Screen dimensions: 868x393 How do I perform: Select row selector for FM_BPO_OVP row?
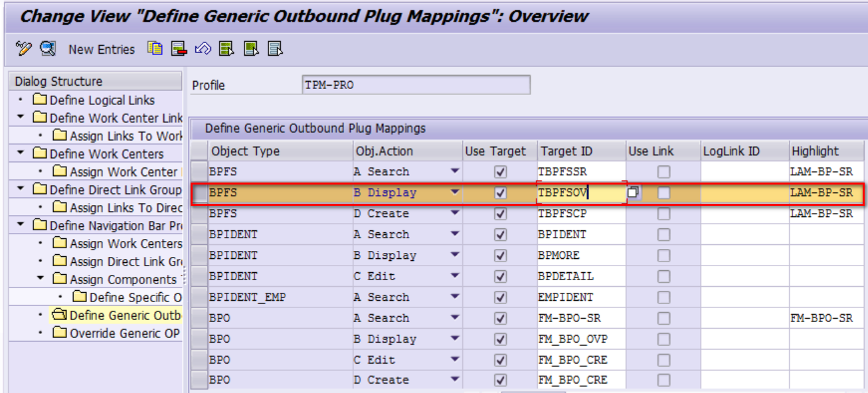click(x=199, y=339)
